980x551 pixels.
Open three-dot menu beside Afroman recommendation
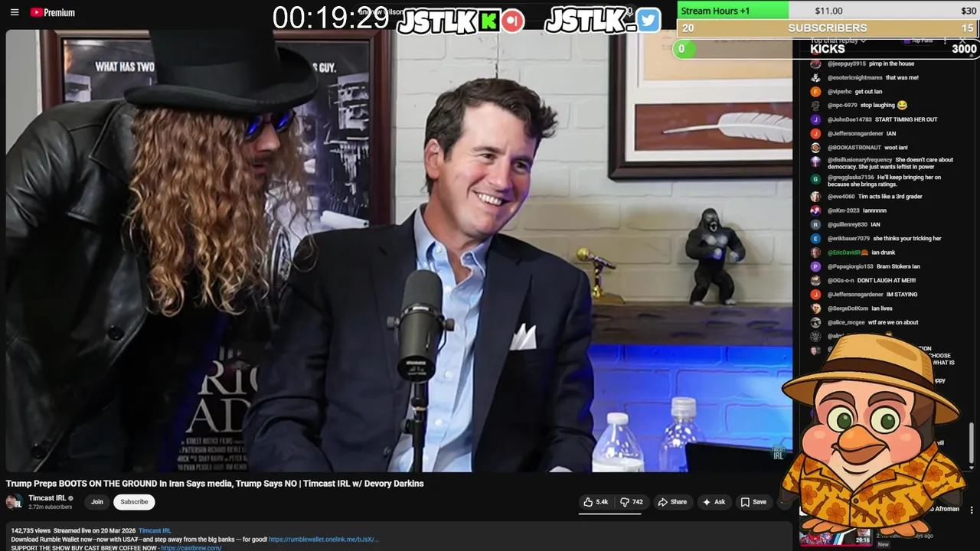pos(972,510)
